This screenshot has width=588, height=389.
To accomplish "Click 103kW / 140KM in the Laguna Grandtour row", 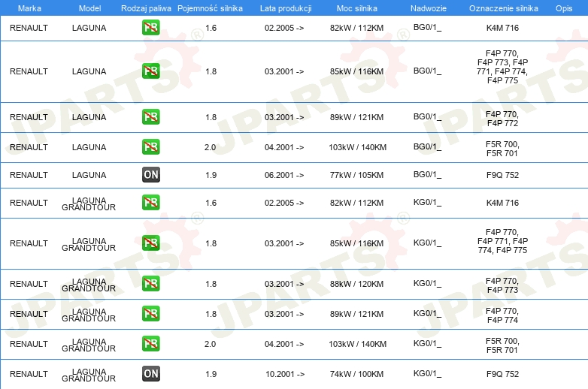I will (x=357, y=344).
